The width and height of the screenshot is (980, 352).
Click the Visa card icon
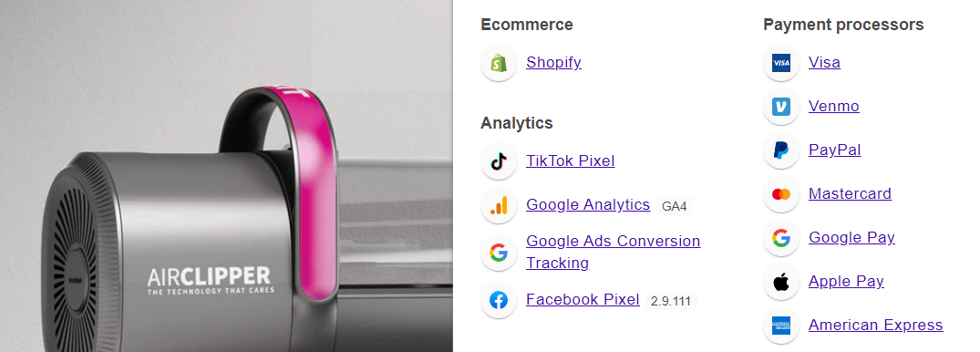coord(781,63)
